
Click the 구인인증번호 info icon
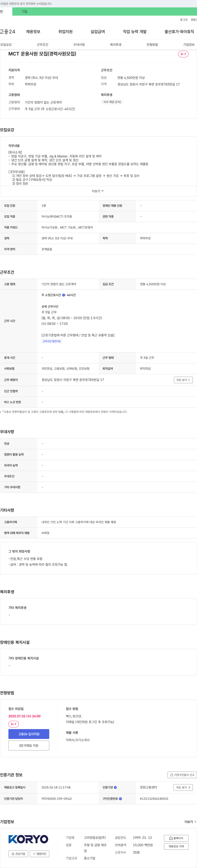(120, 799)
